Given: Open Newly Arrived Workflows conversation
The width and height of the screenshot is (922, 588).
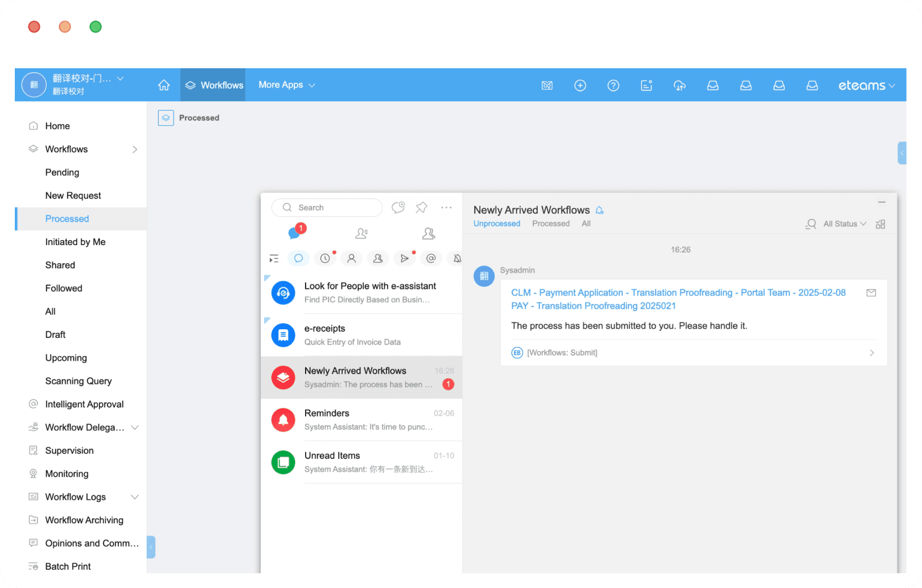Looking at the screenshot, I should pyautogui.click(x=361, y=378).
